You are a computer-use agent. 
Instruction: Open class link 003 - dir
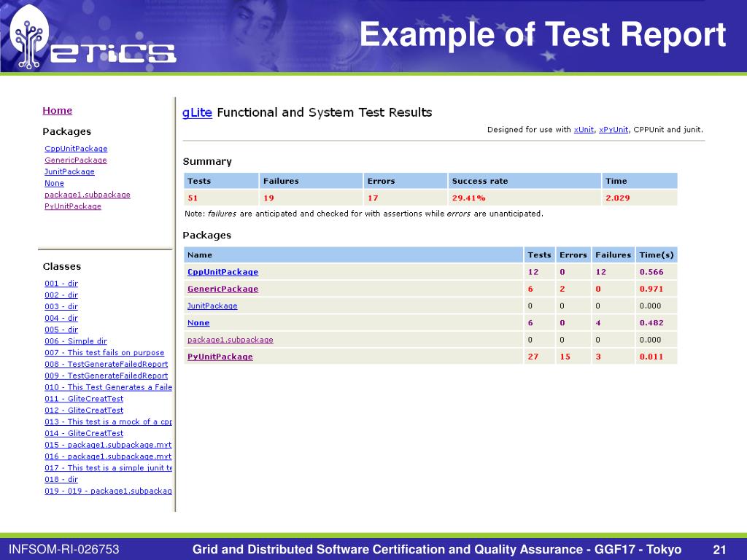click(x=61, y=306)
